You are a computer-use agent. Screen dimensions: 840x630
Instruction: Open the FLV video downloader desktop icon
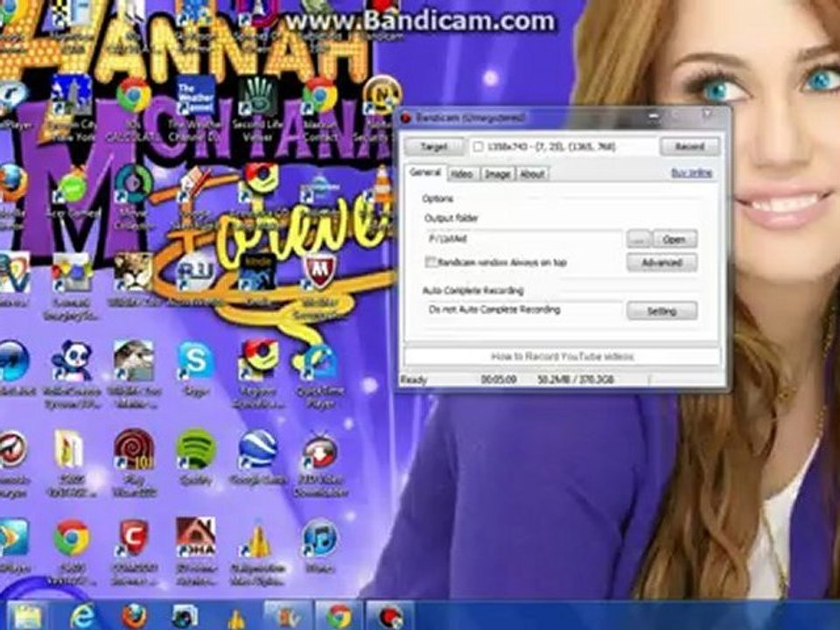pyautogui.click(x=319, y=452)
